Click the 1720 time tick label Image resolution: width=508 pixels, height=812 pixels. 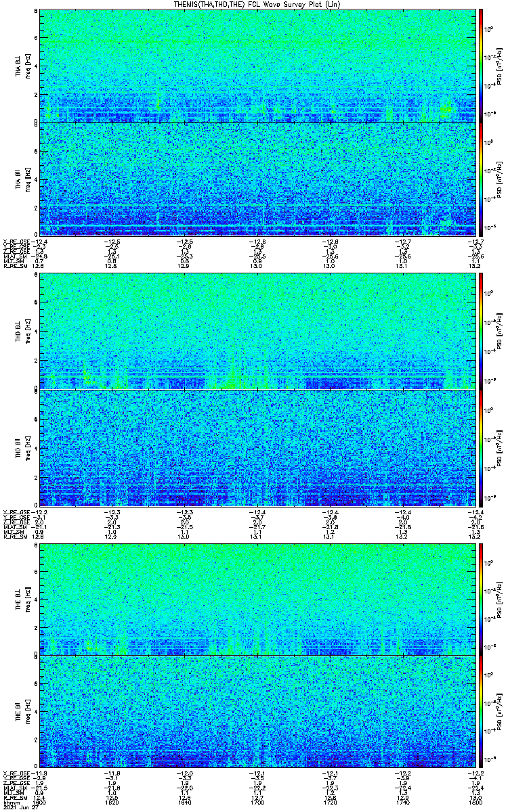pos(330,803)
